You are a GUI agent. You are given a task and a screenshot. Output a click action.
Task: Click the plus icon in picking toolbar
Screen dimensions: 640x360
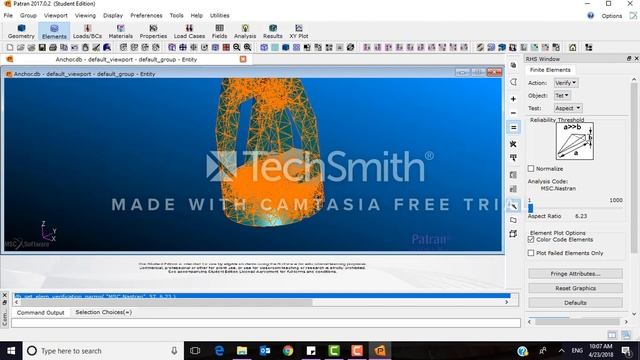(513, 99)
